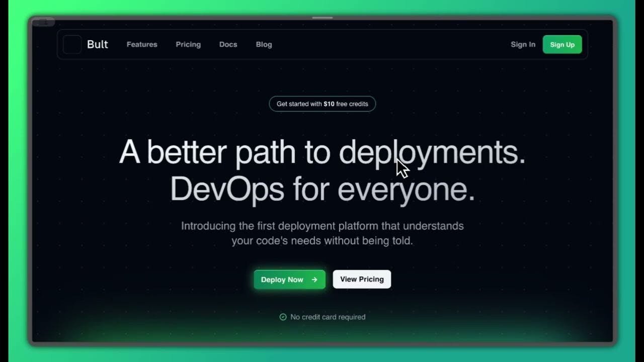Open the Pricing nav item
This screenshot has width=644, height=362.
click(x=188, y=44)
